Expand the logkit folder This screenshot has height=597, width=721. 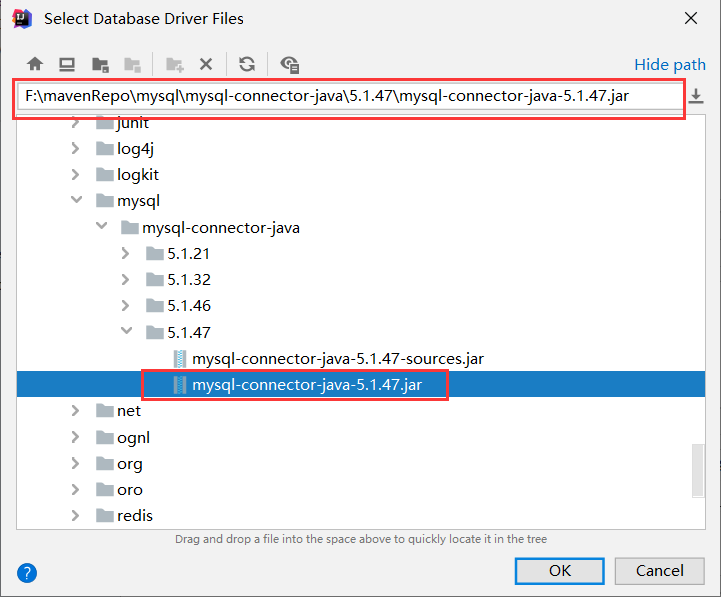click(75, 174)
